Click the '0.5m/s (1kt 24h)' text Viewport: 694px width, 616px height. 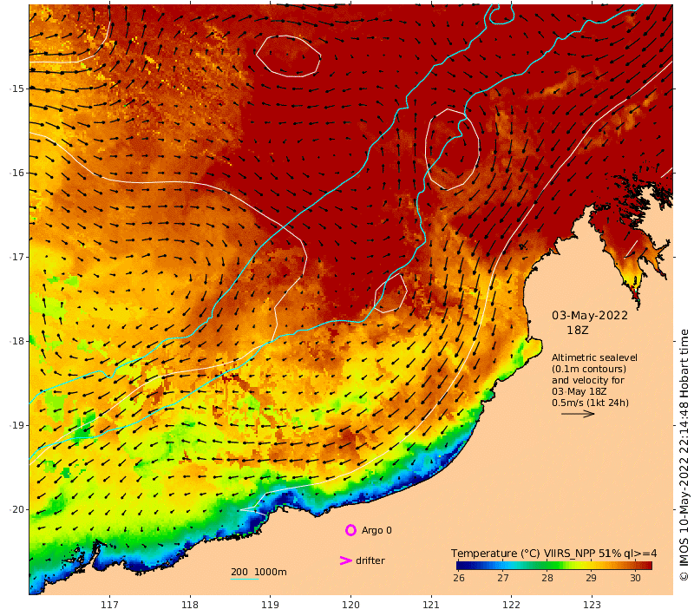[590, 403]
